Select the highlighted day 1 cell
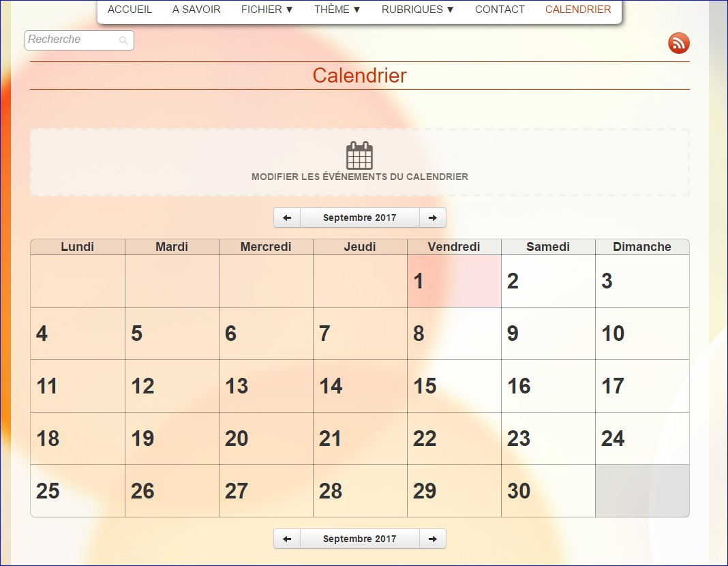 point(454,281)
